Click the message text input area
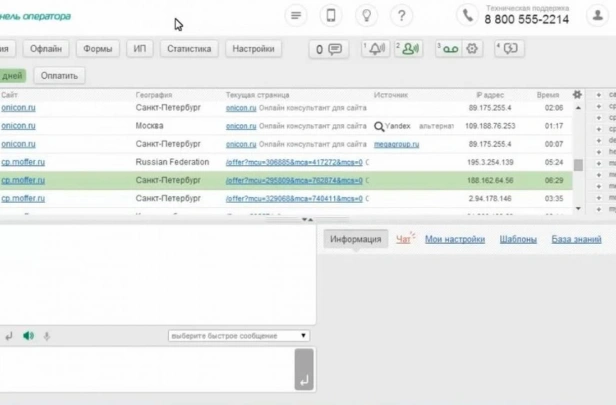 pyautogui.click(x=146, y=369)
